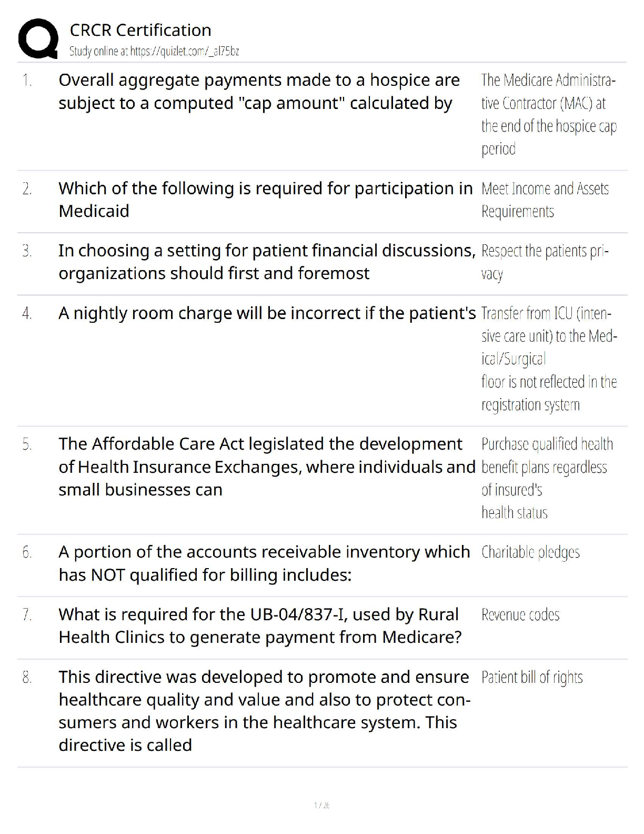Click the Revenue codes answer
Image resolution: width=644 pixels, height=834 pixels.
(x=520, y=614)
